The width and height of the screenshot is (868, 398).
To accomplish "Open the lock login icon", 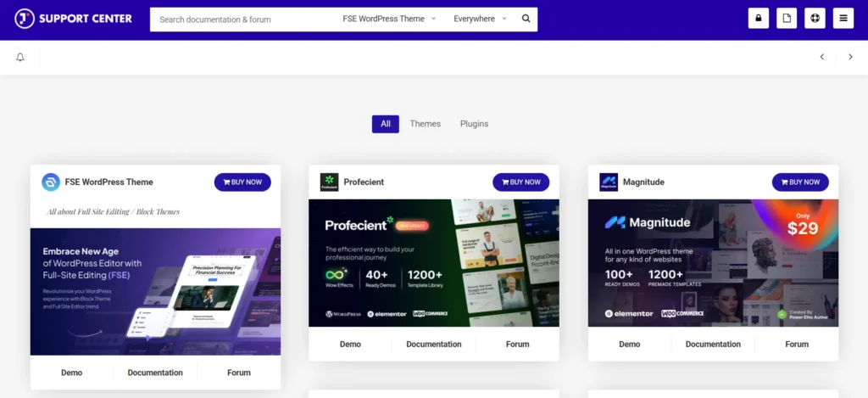I will [x=759, y=19].
